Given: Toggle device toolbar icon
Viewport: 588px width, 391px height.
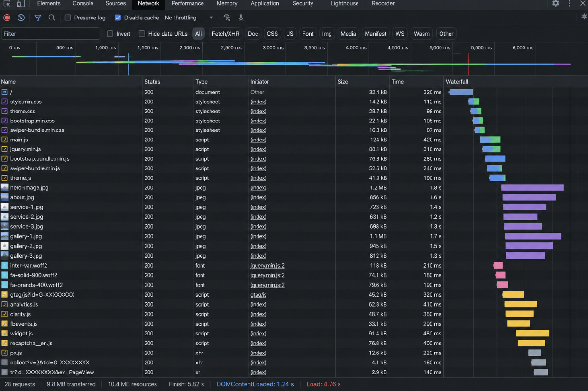Looking at the screenshot, I should click(20, 3).
